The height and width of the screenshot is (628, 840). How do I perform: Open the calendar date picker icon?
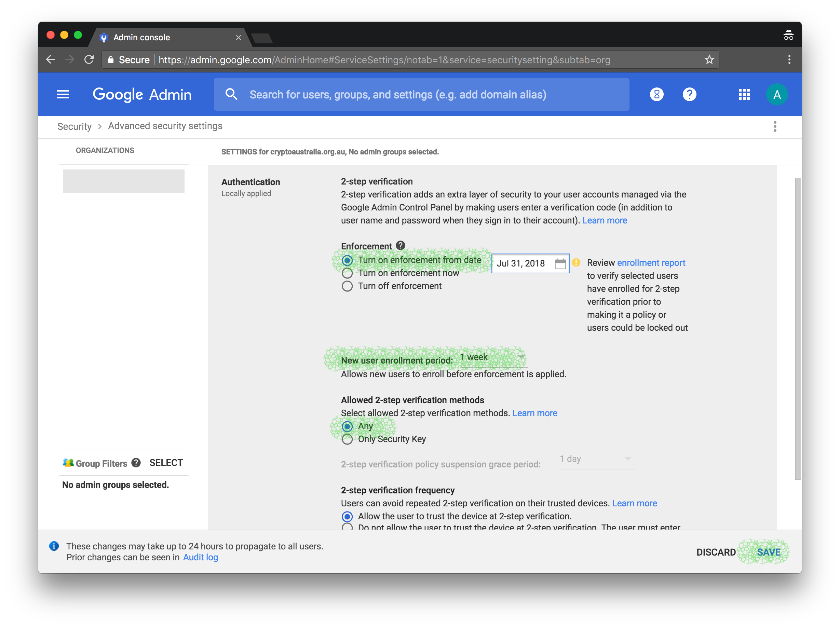[560, 263]
